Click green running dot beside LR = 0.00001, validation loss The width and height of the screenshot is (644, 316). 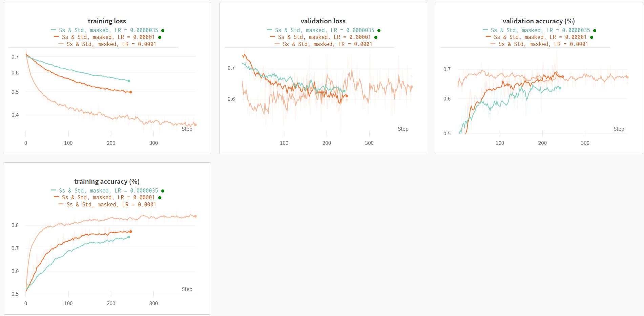click(376, 37)
